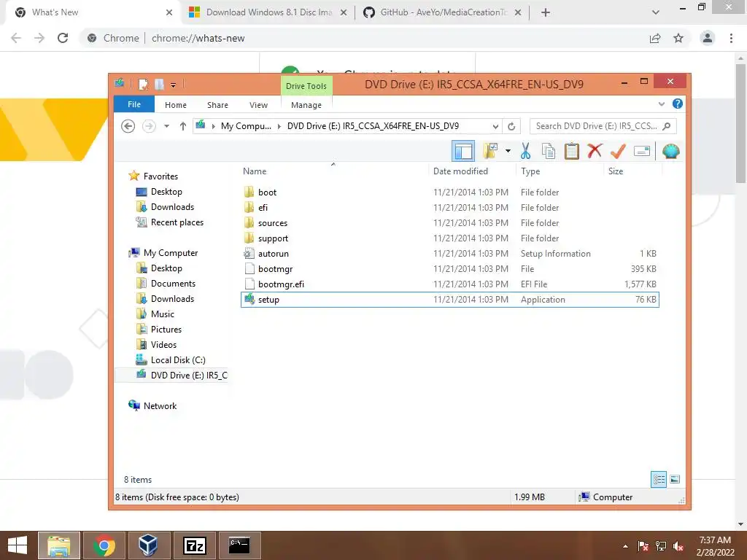
Task: Bookmark this page with star icon
Action: (678, 38)
